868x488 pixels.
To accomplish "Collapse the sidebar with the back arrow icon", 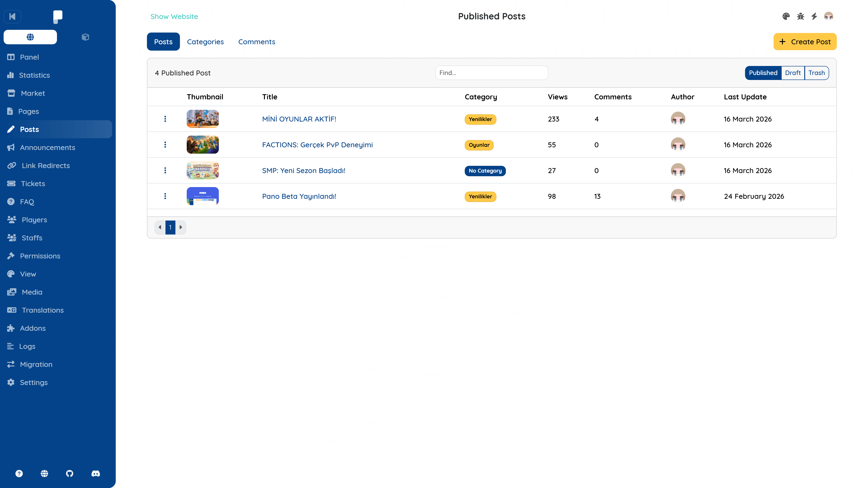I will 12,16.
